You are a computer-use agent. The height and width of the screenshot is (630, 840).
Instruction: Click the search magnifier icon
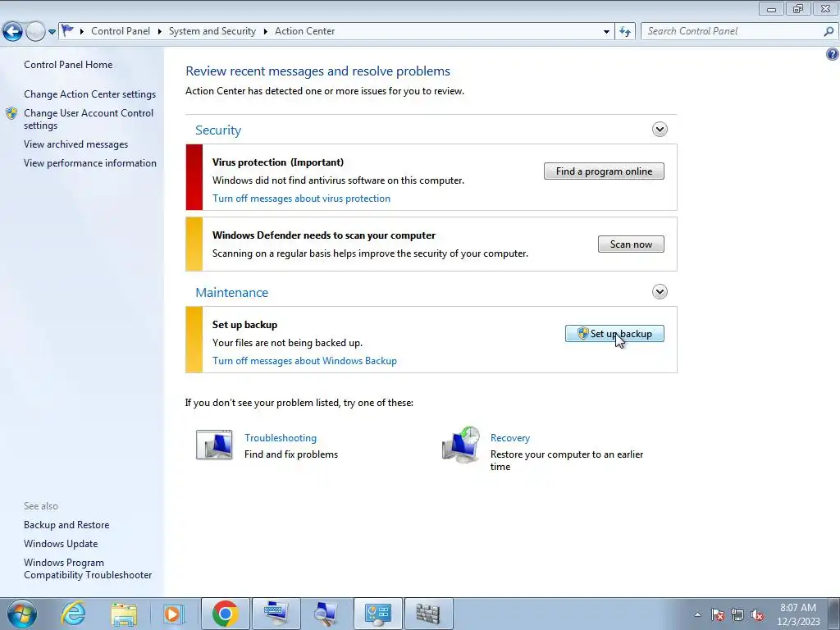coord(829,32)
